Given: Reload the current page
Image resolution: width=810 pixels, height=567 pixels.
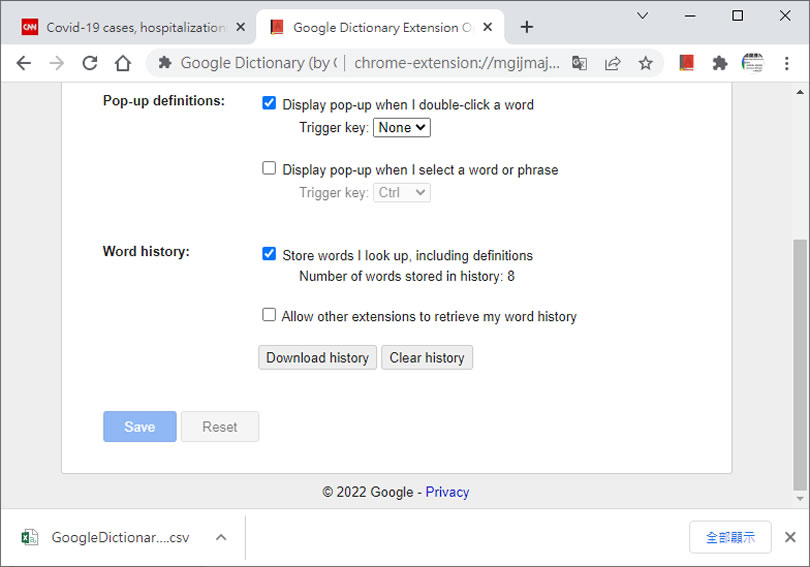Looking at the screenshot, I should (x=90, y=63).
